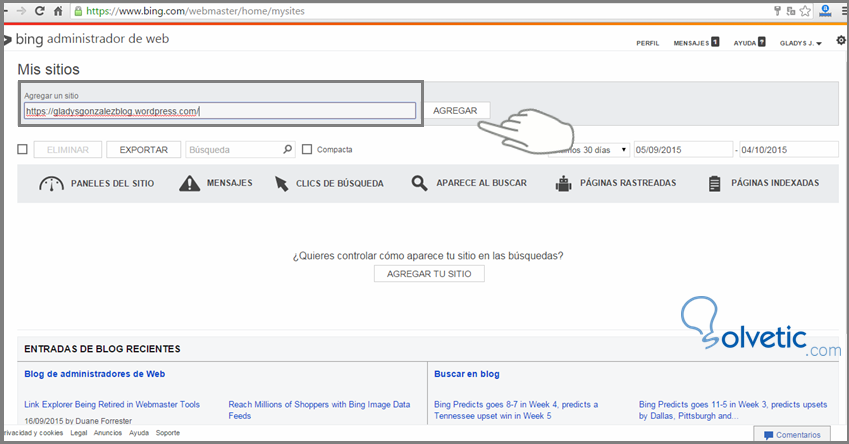Open Páginas rastreadas robot icon

[565, 183]
